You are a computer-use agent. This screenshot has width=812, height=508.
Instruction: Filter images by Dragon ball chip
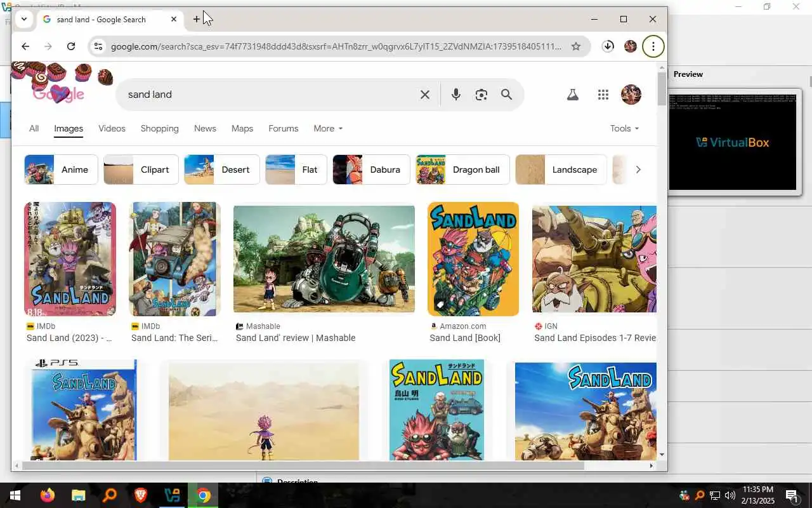pyautogui.click(x=462, y=170)
